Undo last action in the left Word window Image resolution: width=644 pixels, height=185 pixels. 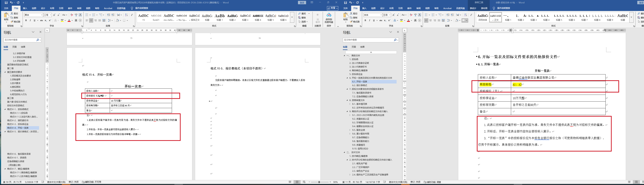(x=11, y=2)
